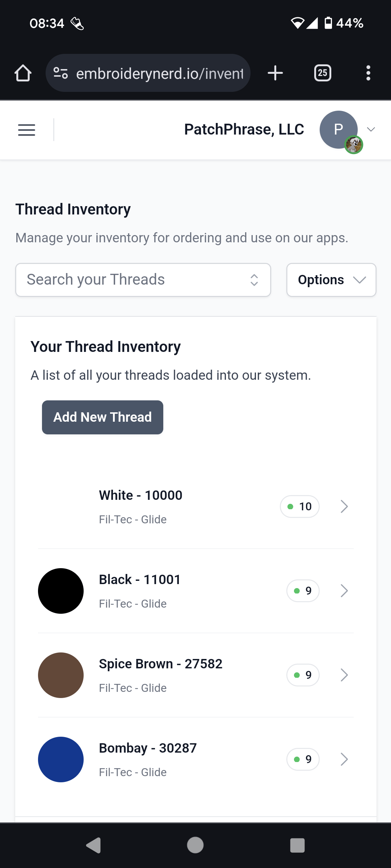Image resolution: width=391 pixels, height=868 pixels.
Task: Tap the browser home icon
Action: 23,73
